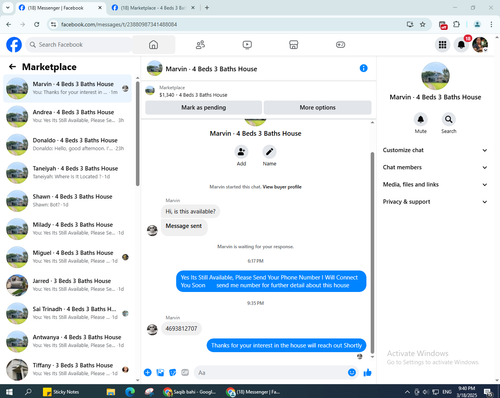Viewport: 500px width, 398px height.
Task: Open the Facebook menu grid icon
Action: (x=442, y=45)
